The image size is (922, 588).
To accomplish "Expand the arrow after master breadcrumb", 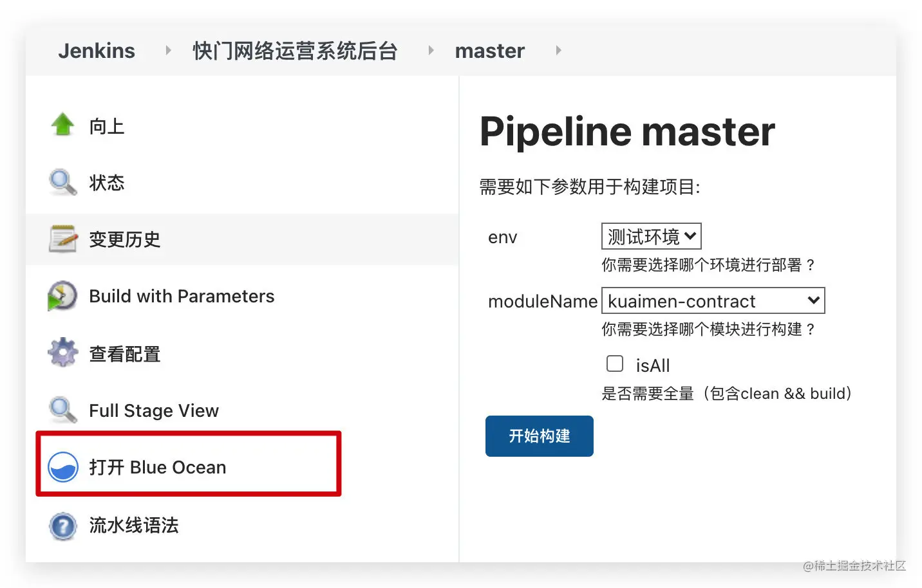I will 558,50.
